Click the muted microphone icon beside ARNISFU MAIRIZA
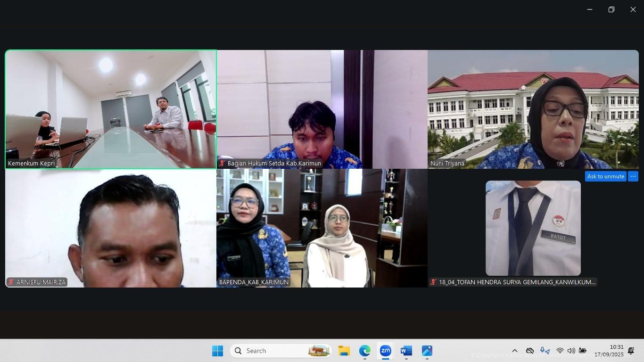The image size is (644, 362). click(11, 282)
